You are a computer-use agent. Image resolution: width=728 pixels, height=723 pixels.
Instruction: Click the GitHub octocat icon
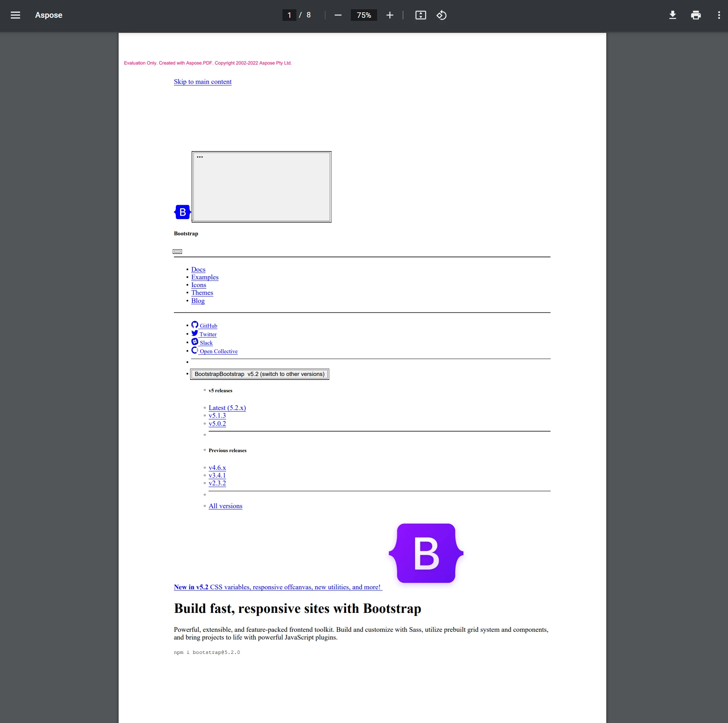[195, 325]
